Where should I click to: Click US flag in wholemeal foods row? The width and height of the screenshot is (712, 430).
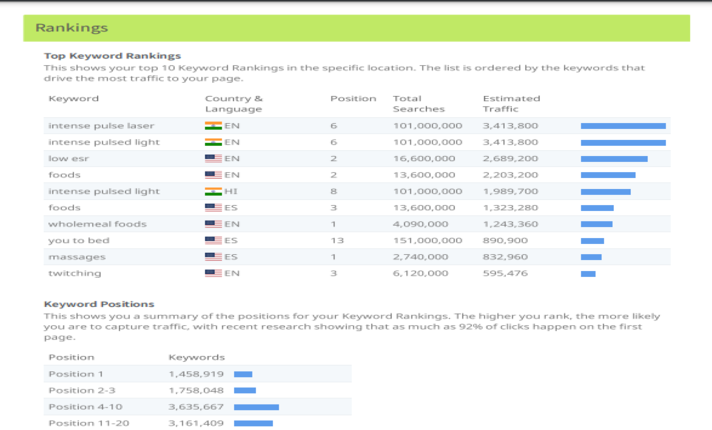click(212, 224)
